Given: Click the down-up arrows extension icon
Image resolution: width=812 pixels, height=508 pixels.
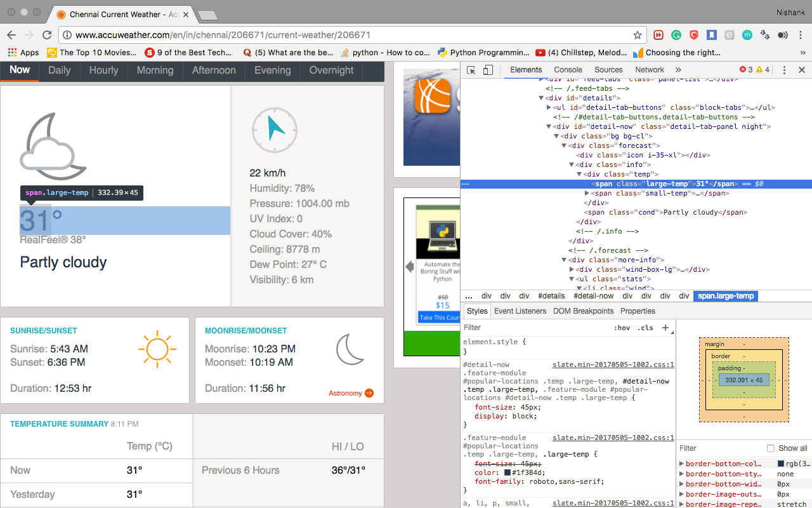Looking at the screenshot, I should (765, 35).
